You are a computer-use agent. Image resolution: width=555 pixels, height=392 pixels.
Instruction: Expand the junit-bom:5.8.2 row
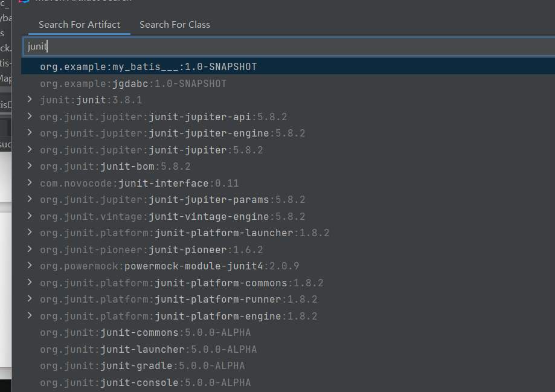point(30,166)
